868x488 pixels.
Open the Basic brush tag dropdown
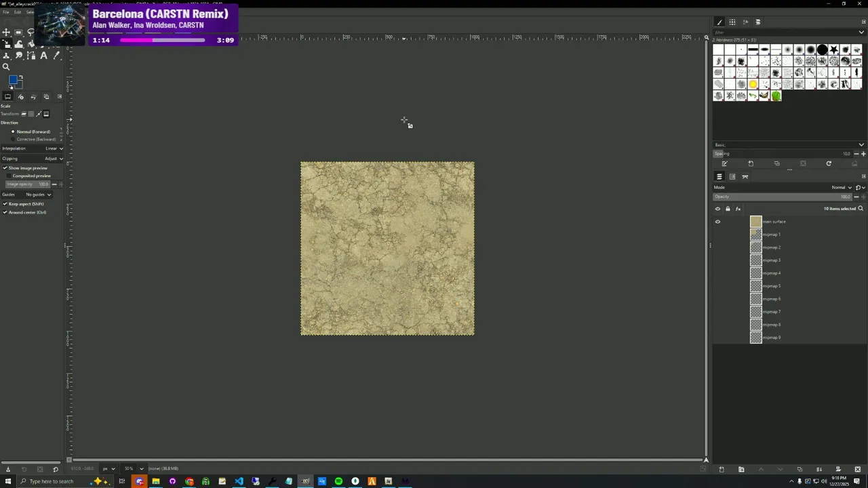point(789,144)
